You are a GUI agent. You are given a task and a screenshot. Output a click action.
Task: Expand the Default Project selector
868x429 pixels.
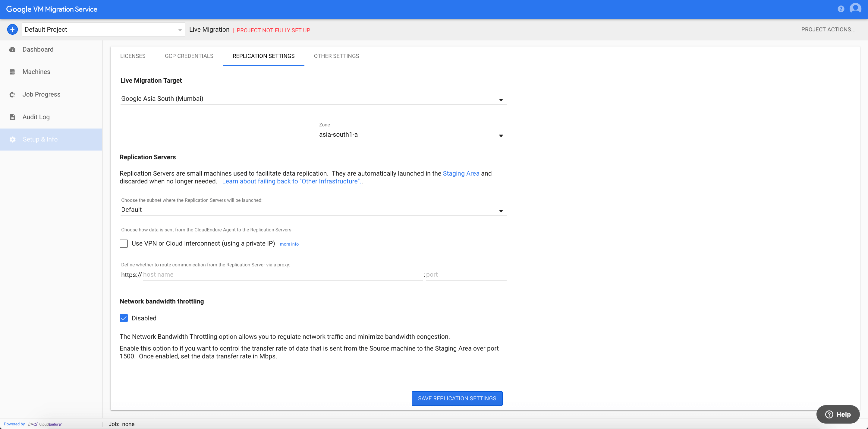pos(103,29)
